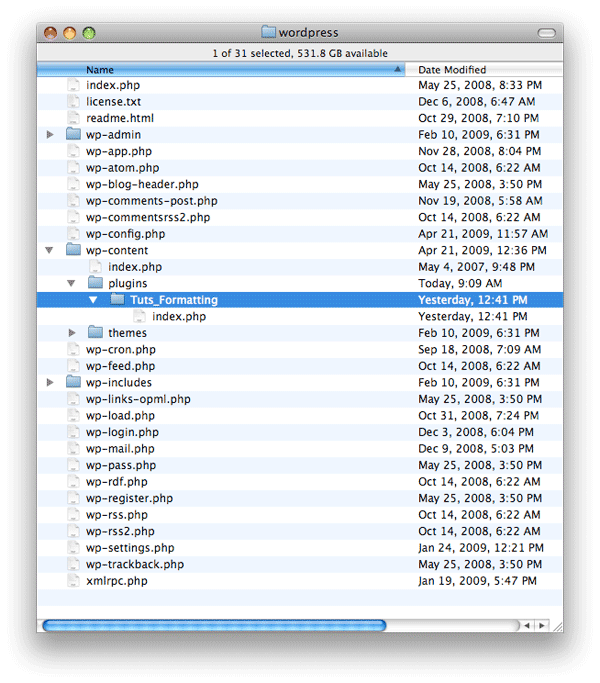Select the wp-rdf.php file name

(117, 482)
